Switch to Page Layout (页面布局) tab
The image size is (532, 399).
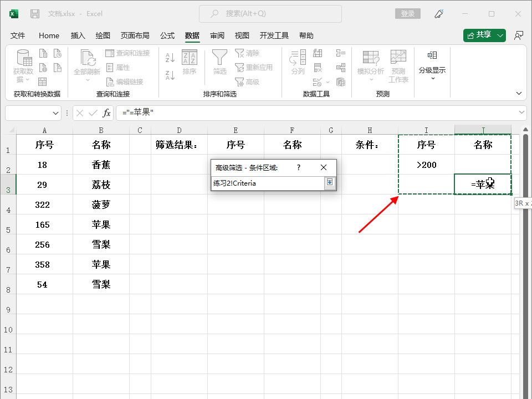coord(135,35)
